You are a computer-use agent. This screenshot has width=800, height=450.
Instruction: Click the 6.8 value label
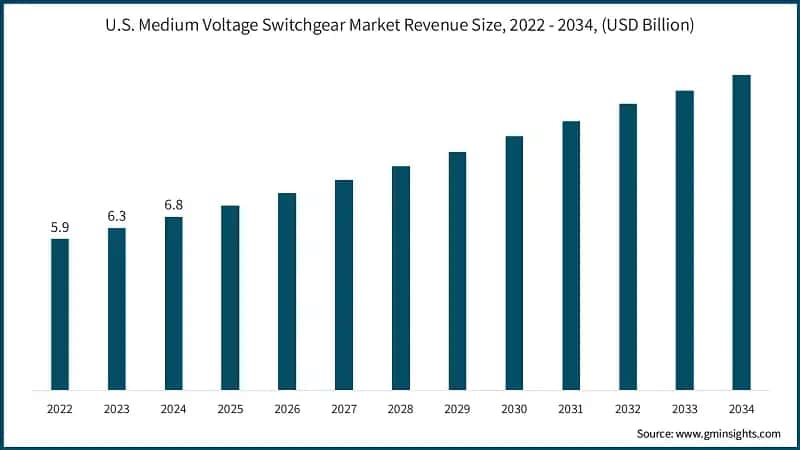173,205
